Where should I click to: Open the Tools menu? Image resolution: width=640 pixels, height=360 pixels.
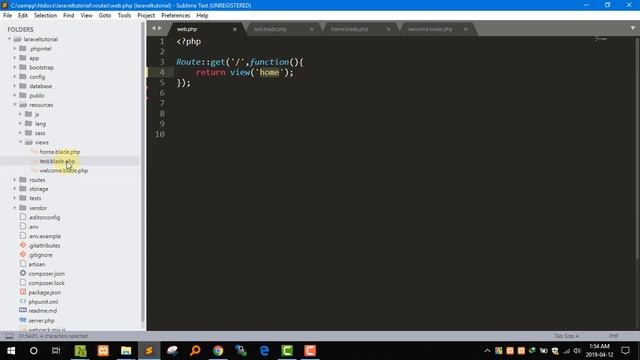(x=124, y=16)
